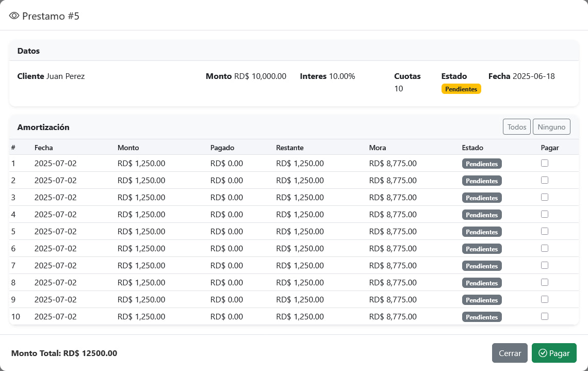Viewport: 588px width, 371px height.
Task: Select all installments with Todos button
Action: pyautogui.click(x=516, y=127)
